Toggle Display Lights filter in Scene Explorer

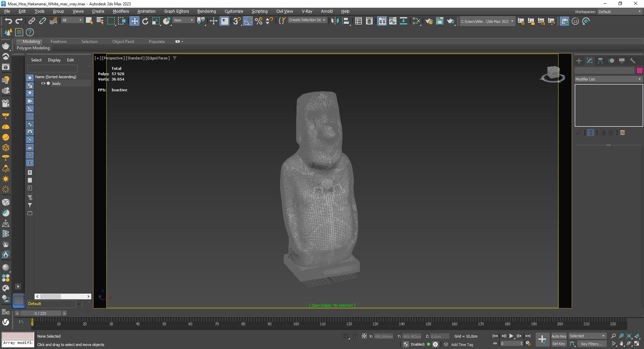[30, 93]
